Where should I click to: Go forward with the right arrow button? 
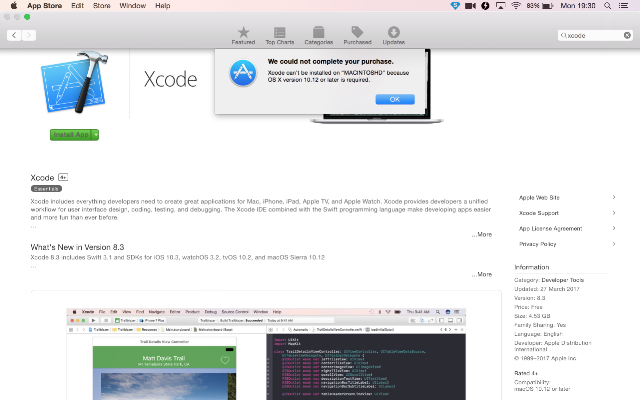pyautogui.click(x=29, y=35)
